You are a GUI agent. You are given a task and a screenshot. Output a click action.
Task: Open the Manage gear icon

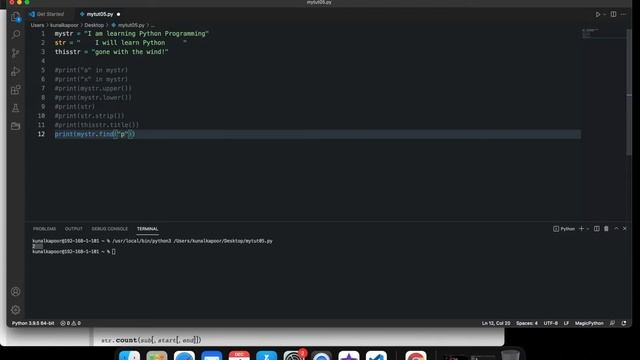point(16,310)
